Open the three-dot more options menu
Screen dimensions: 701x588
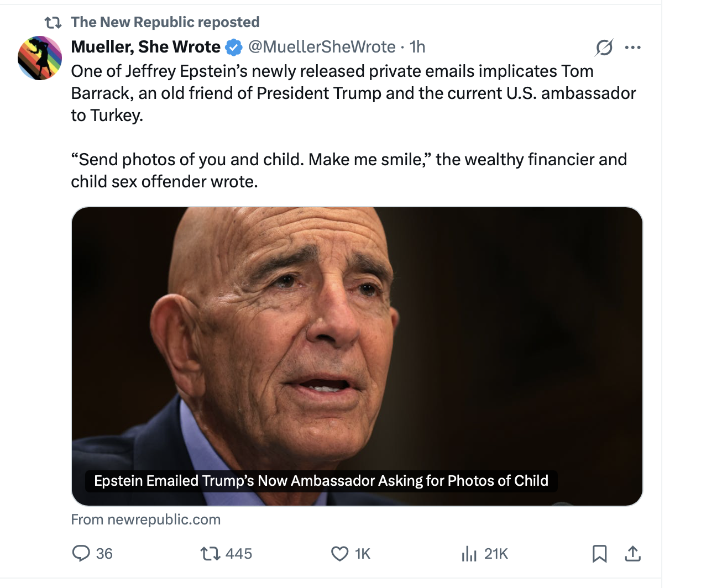tap(632, 48)
